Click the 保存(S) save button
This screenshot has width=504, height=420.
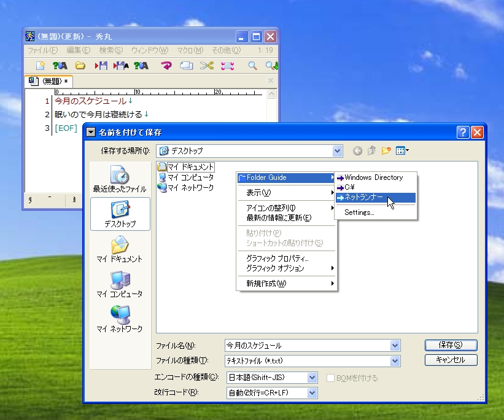tap(451, 345)
